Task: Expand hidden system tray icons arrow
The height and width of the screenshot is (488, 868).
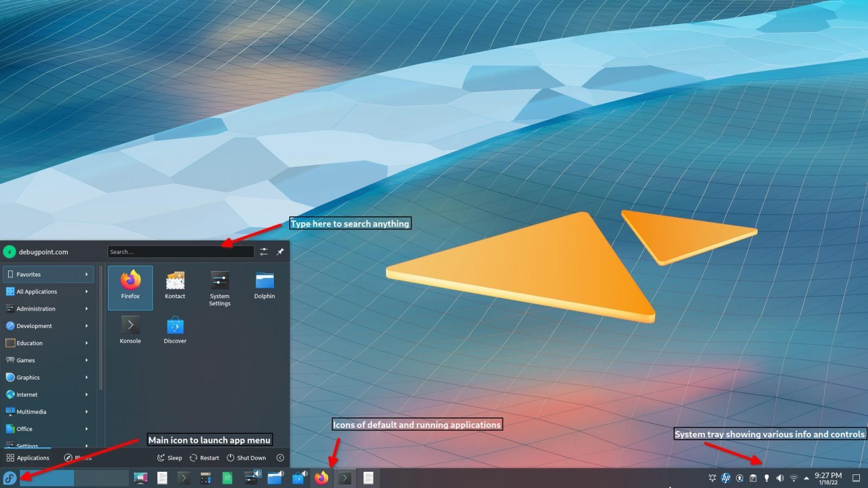Action: click(x=806, y=478)
